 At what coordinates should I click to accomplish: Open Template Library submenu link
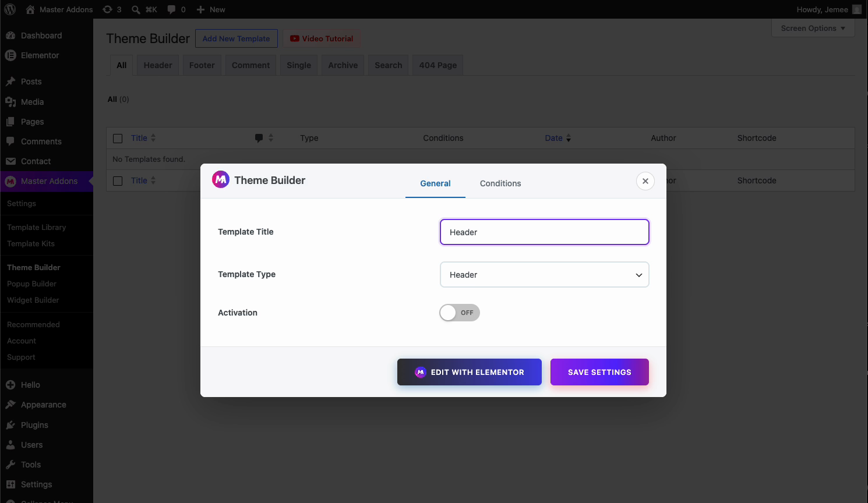[36, 227]
